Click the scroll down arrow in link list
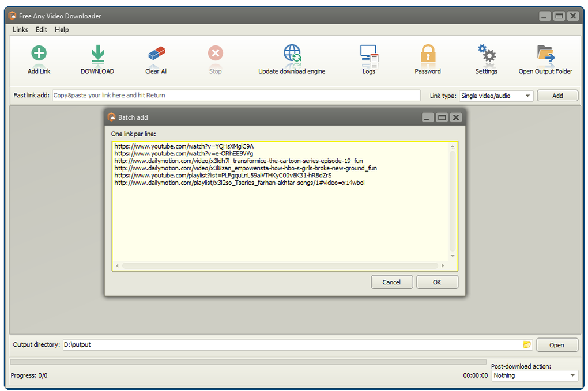Image resolution: width=588 pixels, height=391 pixels. pos(453,256)
